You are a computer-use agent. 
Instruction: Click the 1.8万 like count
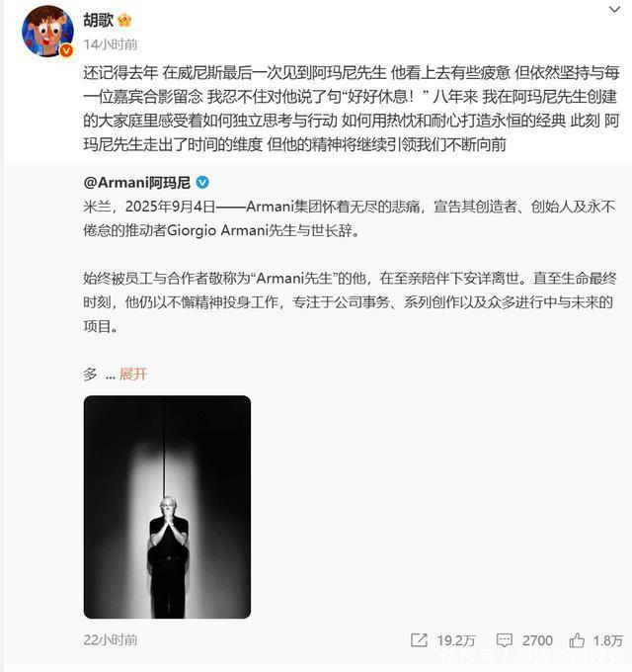tap(607, 640)
